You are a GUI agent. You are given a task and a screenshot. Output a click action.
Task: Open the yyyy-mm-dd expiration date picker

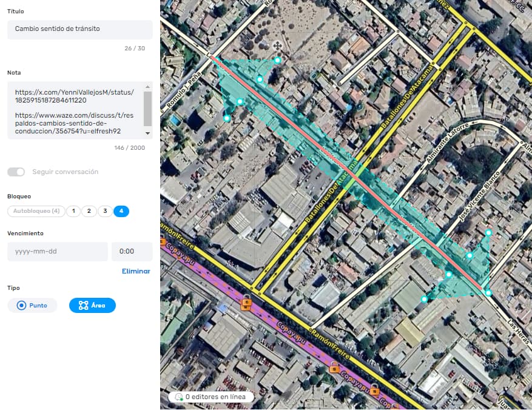point(57,251)
